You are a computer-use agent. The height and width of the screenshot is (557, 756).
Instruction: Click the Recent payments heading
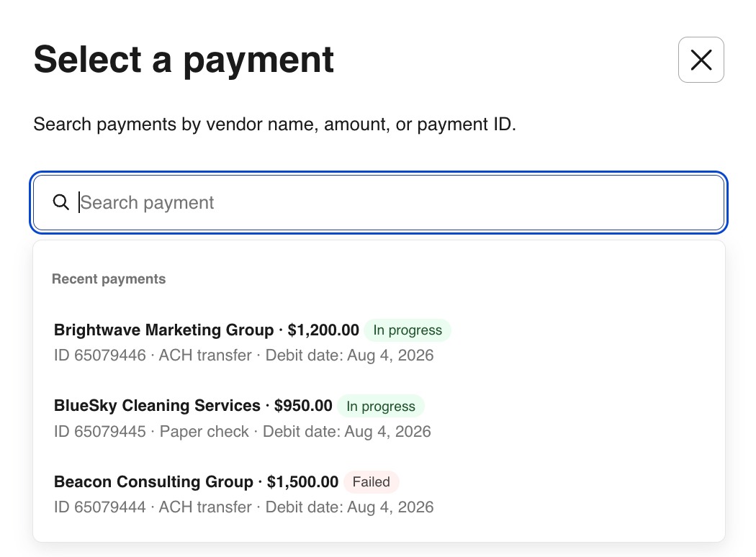109,279
